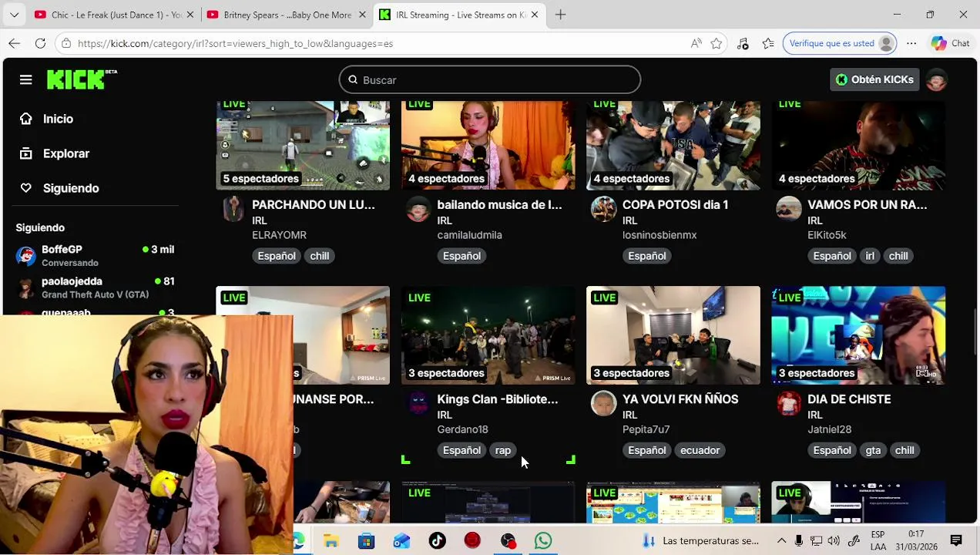The image size is (980, 555).
Task: Go back in browser
Action: 15,43
